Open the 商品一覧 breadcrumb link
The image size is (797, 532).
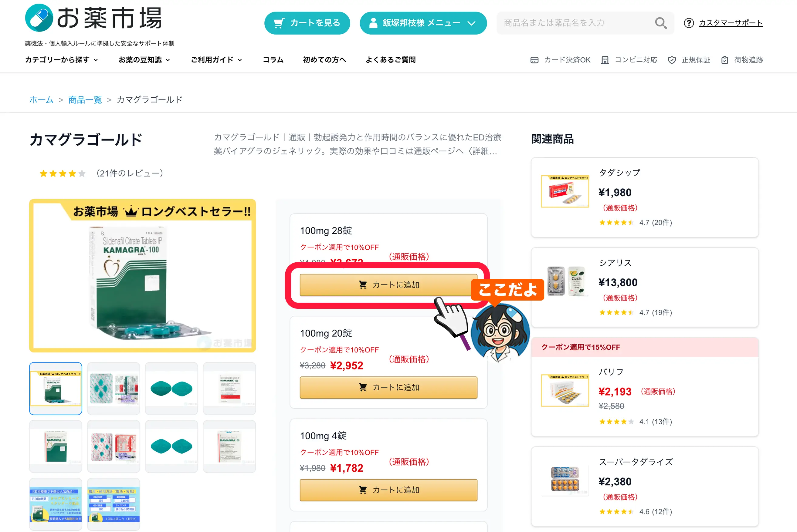coord(85,100)
